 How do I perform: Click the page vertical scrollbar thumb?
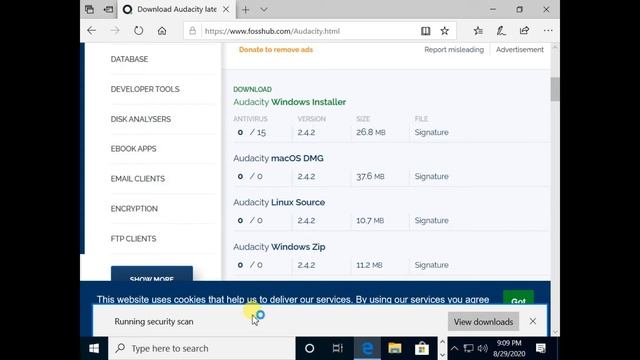click(x=555, y=89)
